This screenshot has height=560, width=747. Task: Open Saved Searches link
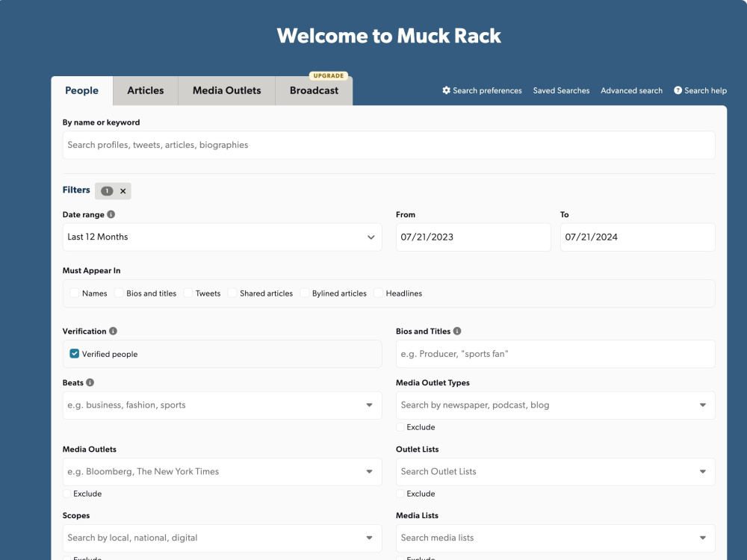tap(561, 90)
